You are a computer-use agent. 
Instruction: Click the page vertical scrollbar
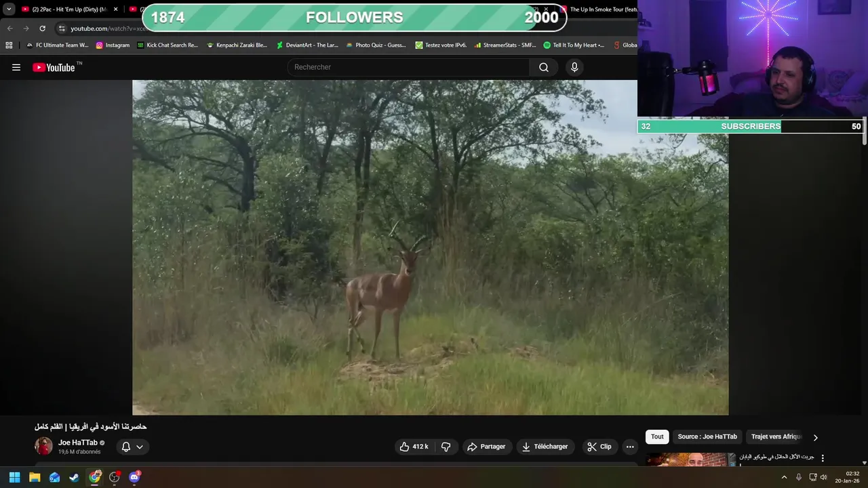[865, 132]
